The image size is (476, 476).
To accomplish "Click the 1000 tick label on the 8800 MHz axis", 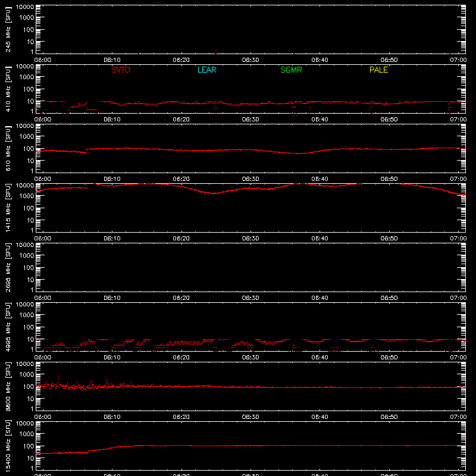I will [x=27, y=375].
